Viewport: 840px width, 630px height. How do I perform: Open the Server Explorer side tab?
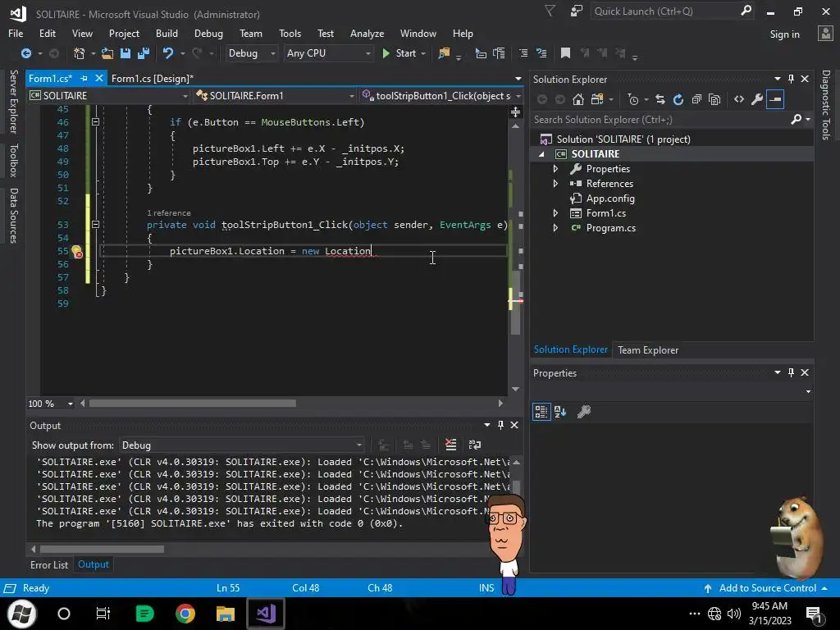click(14, 102)
